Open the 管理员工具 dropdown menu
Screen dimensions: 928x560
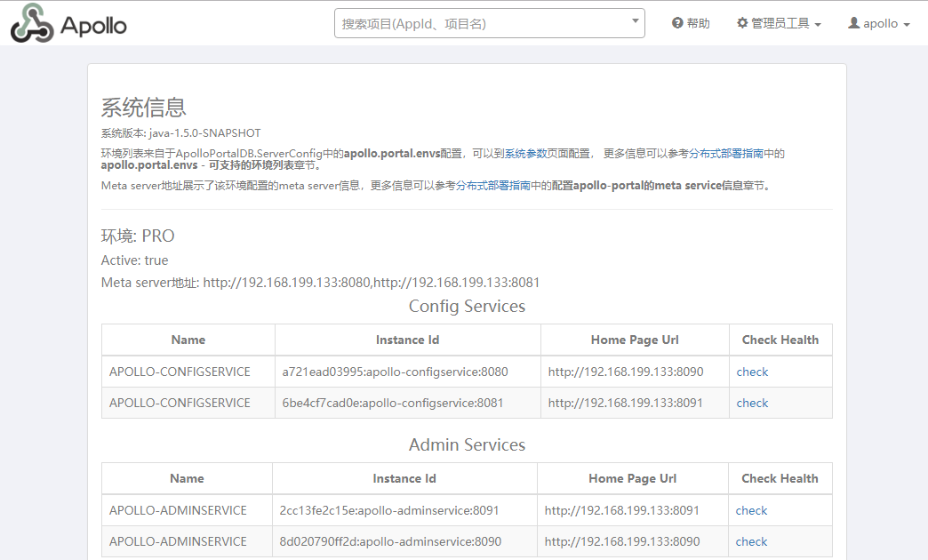(779, 23)
